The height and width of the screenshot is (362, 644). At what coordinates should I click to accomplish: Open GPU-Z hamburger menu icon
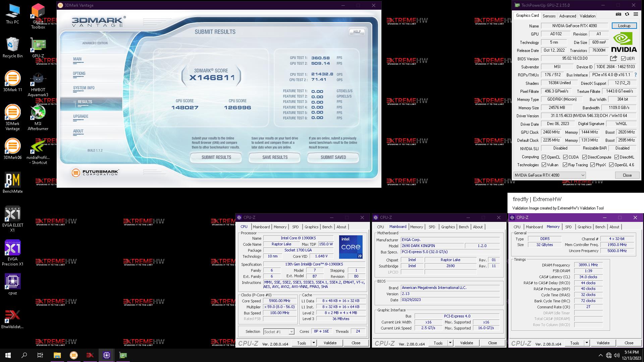636,14
